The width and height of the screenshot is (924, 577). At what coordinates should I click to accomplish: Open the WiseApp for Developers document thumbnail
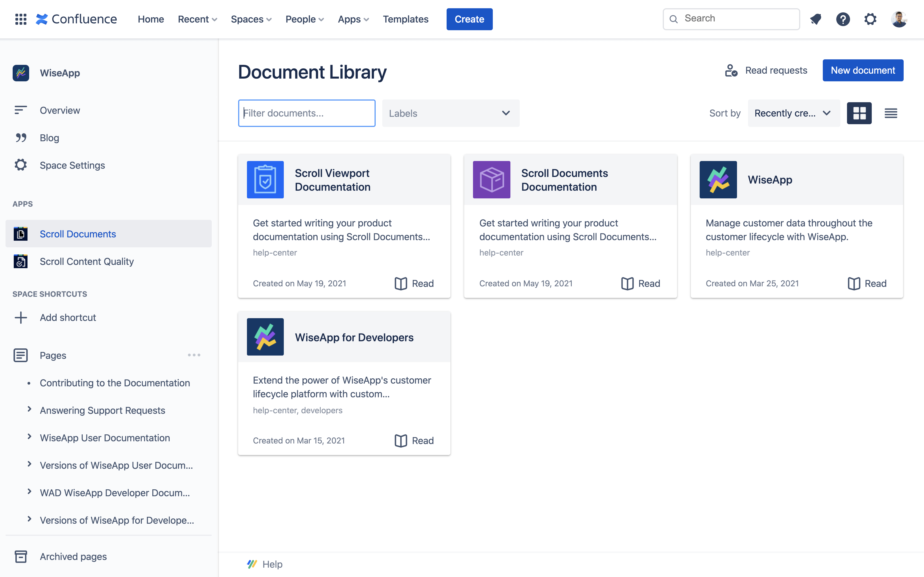pos(265,337)
